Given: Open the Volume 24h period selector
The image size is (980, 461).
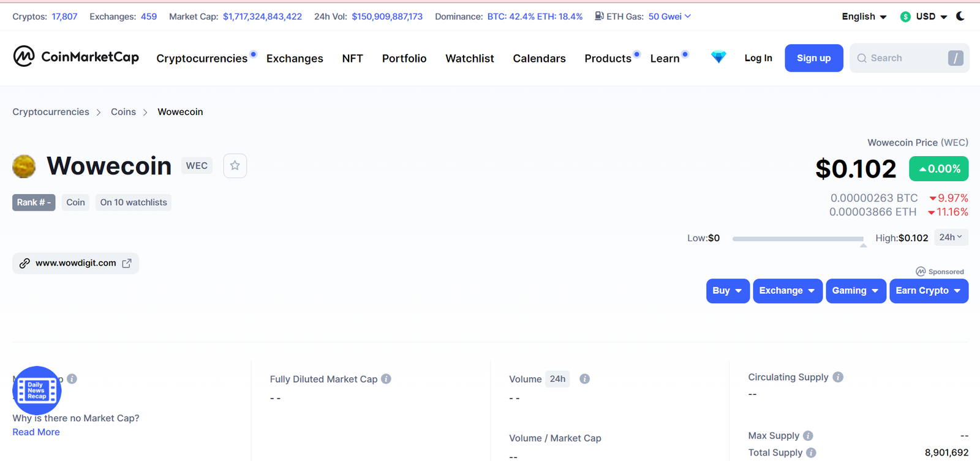Looking at the screenshot, I should [557, 379].
